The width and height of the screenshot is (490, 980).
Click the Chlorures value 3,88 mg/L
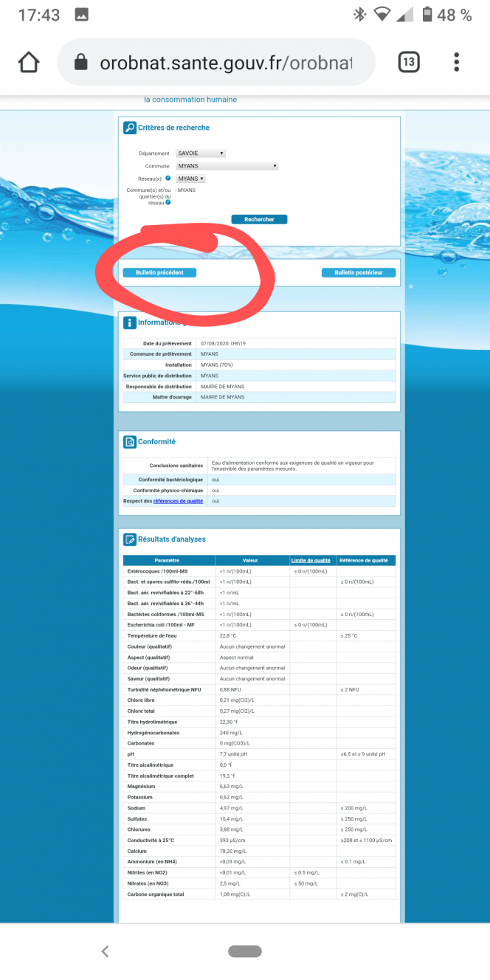pyautogui.click(x=232, y=829)
